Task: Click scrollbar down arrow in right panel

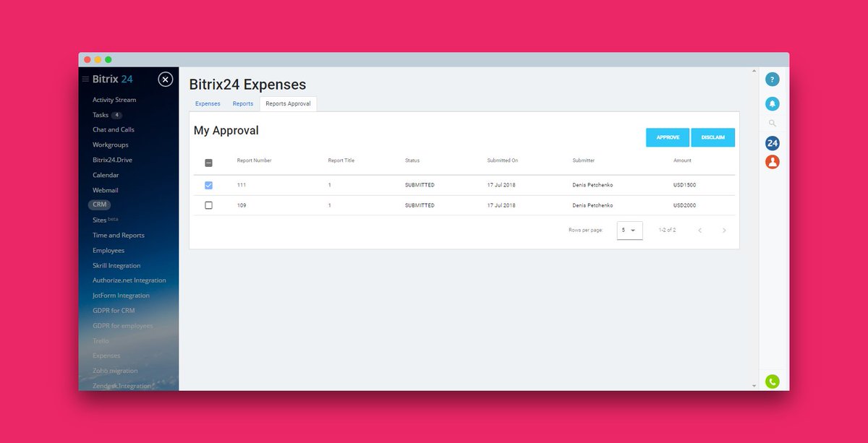Action: coord(754,387)
